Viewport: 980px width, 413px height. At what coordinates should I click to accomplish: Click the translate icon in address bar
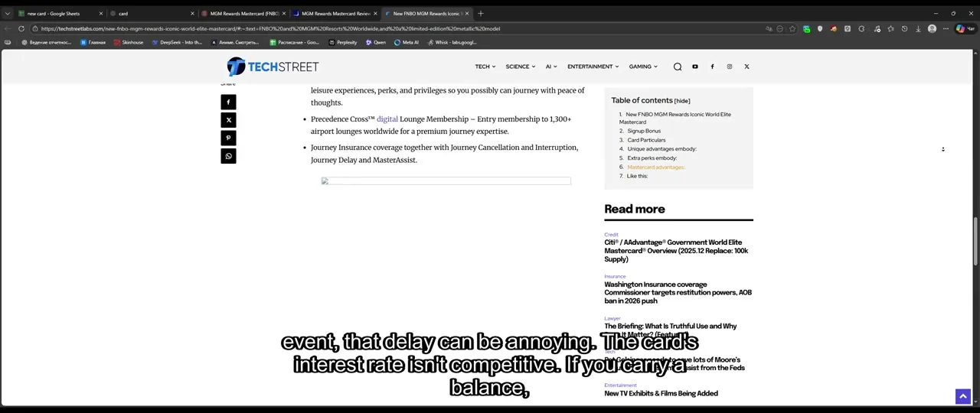pyautogui.click(x=769, y=28)
